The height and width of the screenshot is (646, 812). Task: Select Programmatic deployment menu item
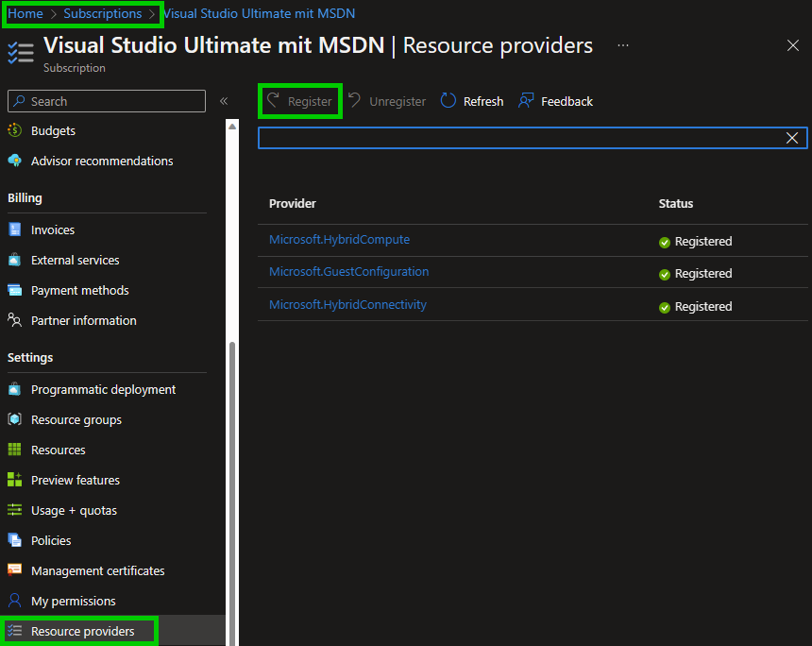[103, 389]
